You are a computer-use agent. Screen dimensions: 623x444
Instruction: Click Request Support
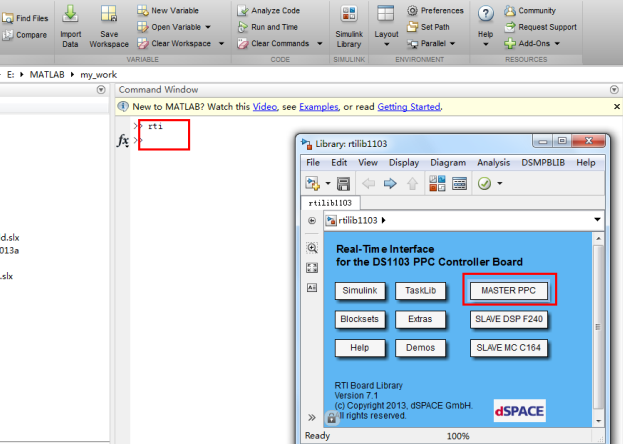[540, 27]
